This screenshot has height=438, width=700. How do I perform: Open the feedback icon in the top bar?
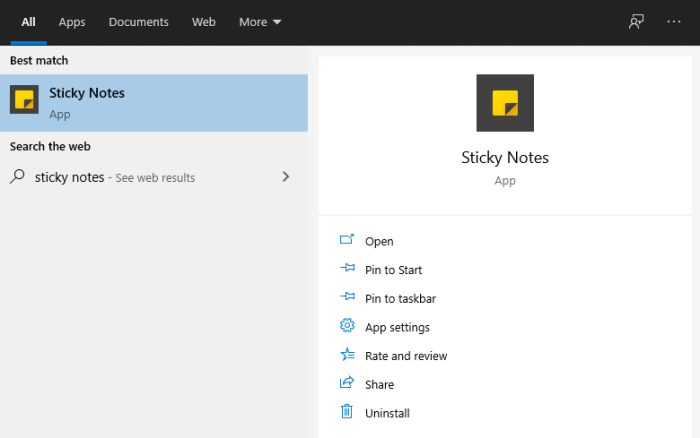click(x=636, y=22)
